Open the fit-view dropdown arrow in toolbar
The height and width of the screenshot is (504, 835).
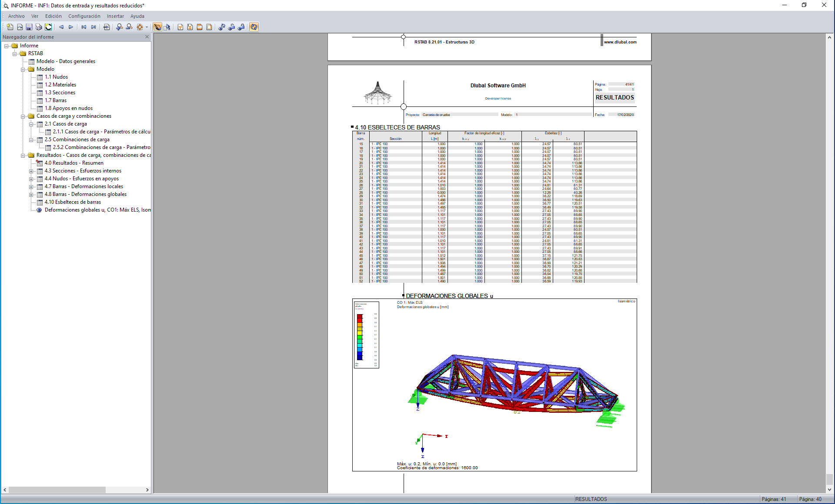pyautogui.click(x=147, y=27)
